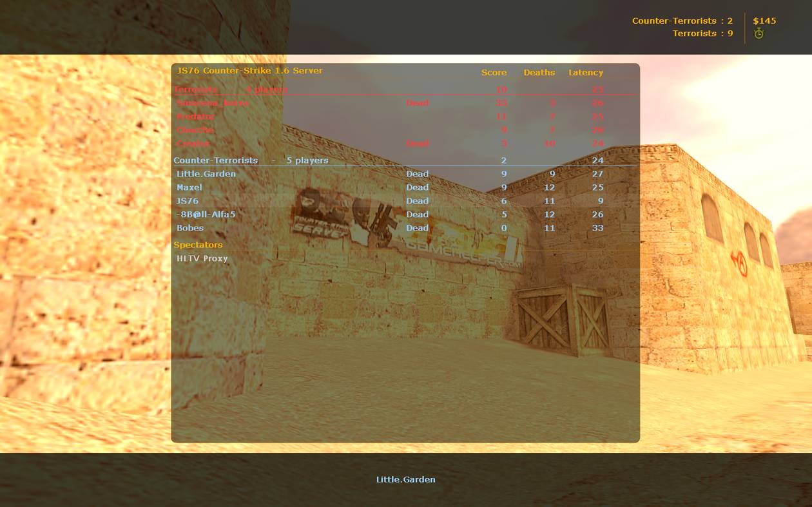812x507 pixels.
Task: Select player Little.Garden in the scoreboard
Action: [206, 174]
